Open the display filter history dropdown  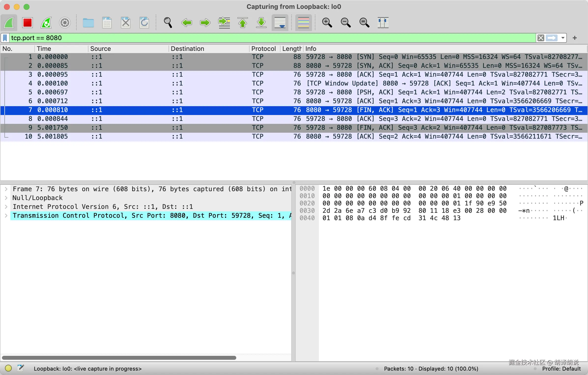point(563,38)
